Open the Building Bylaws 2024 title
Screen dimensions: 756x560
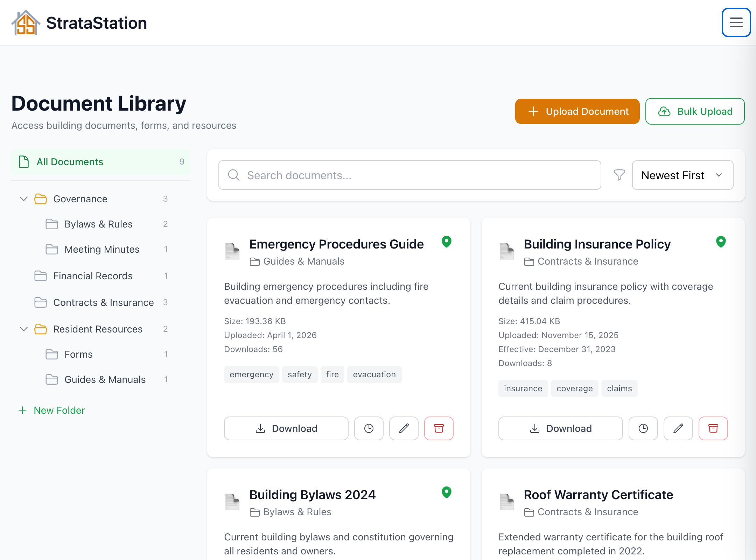click(313, 495)
